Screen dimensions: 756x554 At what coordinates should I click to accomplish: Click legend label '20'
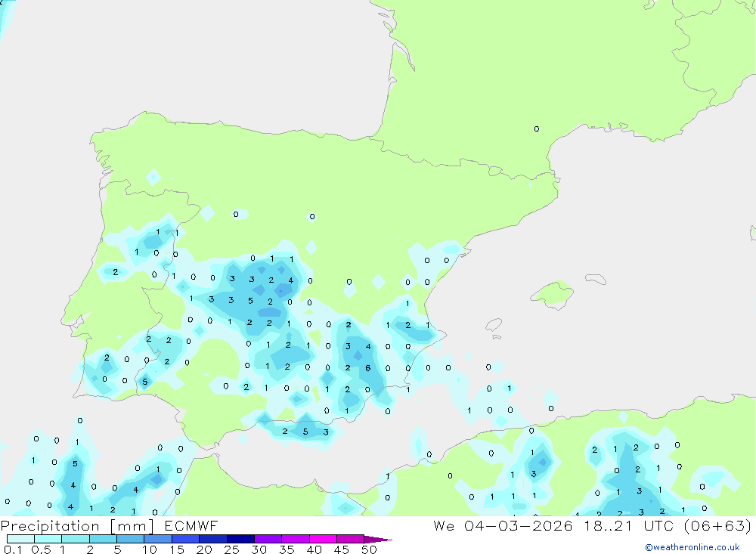(x=204, y=549)
